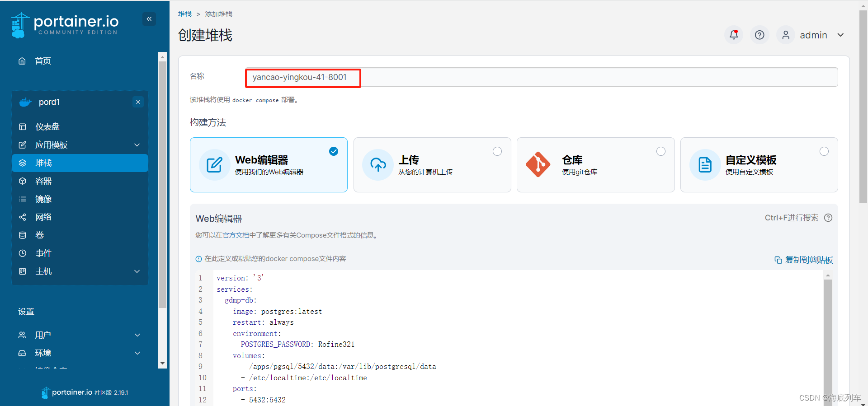Click the share icon beside 网络

click(x=22, y=217)
